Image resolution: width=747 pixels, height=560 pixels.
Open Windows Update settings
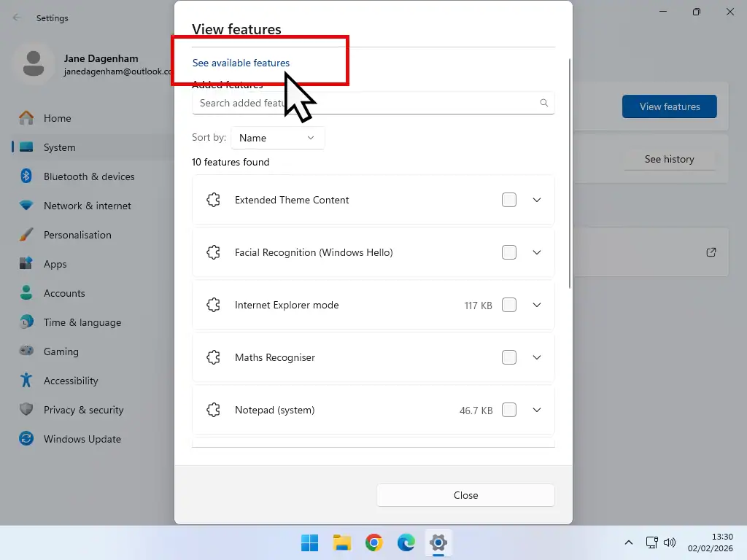click(x=82, y=439)
